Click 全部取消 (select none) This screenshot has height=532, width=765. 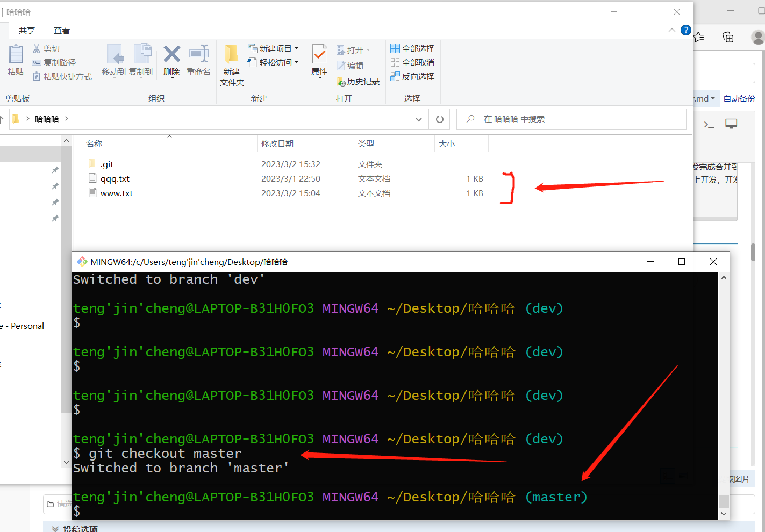[x=412, y=63]
